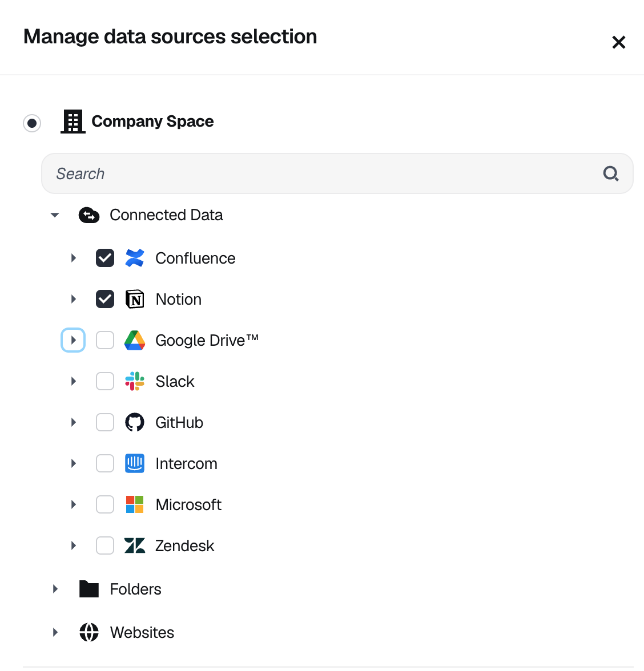644x671 pixels.
Task: Select the Company Space radio button
Action: pos(32,123)
